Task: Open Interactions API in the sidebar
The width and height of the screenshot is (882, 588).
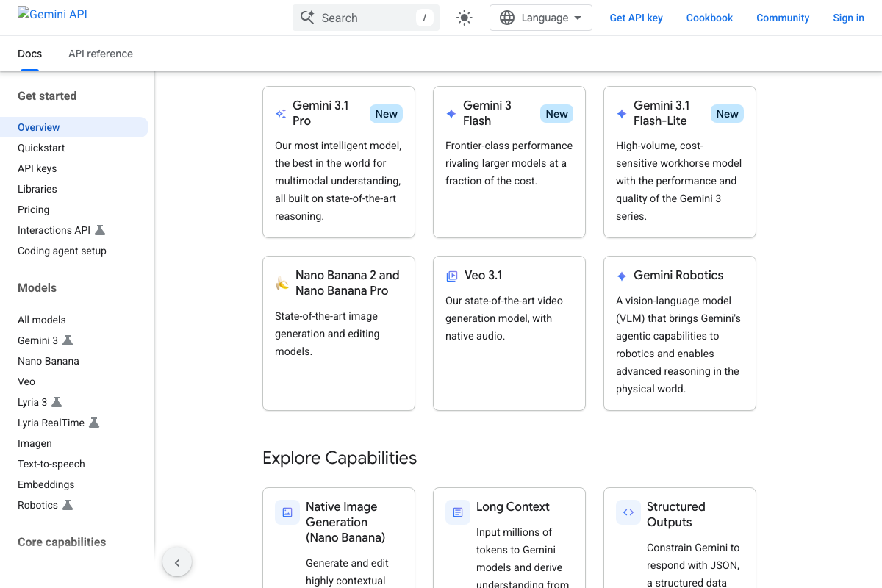Action: (x=54, y=230)
